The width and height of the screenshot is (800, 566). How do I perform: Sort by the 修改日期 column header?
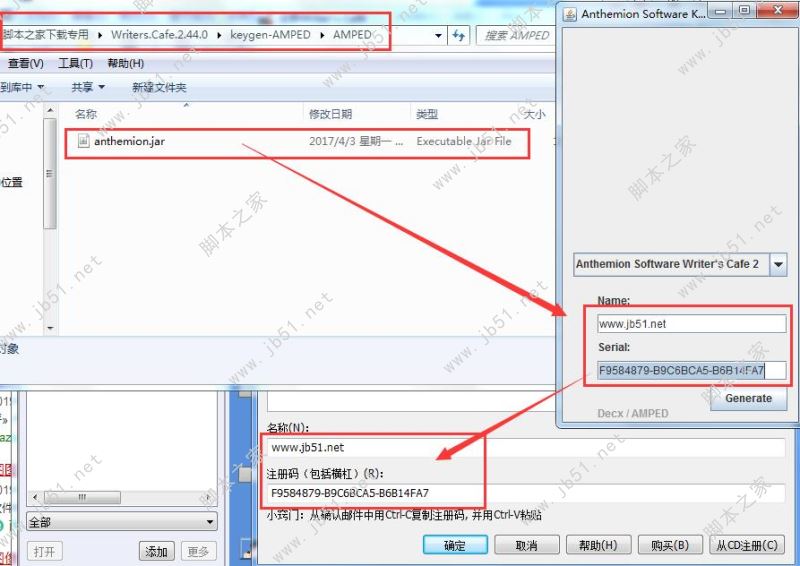[x=330, y=114]
